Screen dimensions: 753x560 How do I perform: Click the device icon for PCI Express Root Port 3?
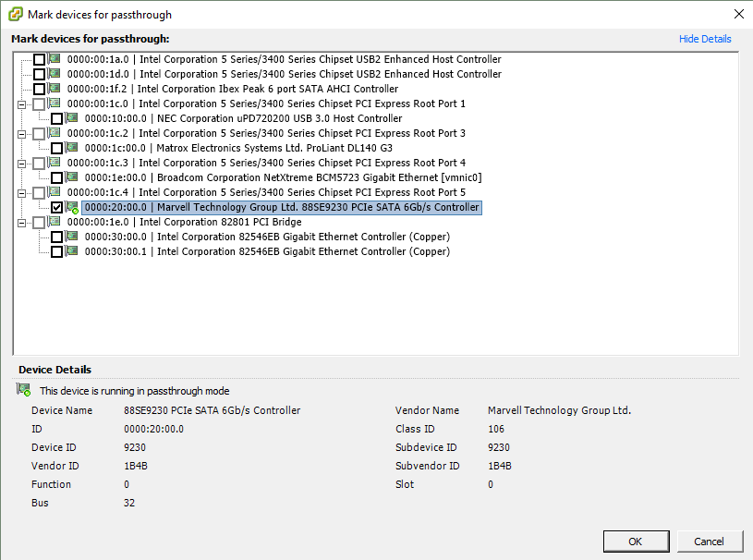tap(55, 132)
